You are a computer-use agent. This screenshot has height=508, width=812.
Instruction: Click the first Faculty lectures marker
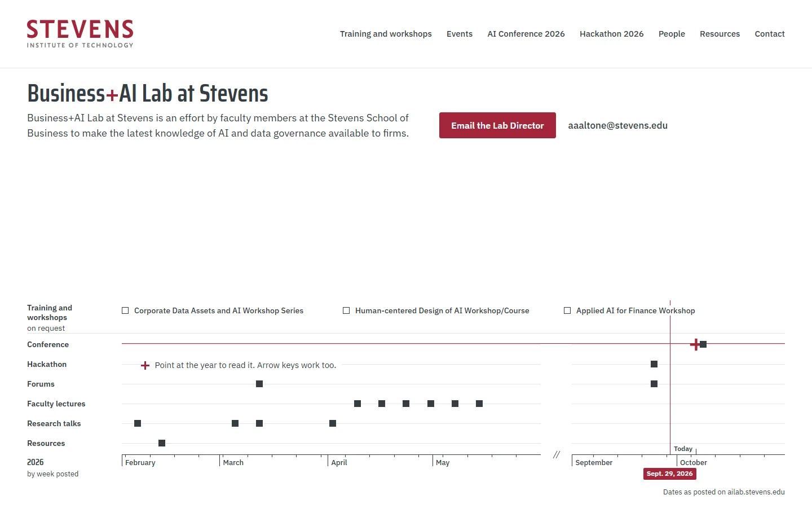(x=358, y=404)
